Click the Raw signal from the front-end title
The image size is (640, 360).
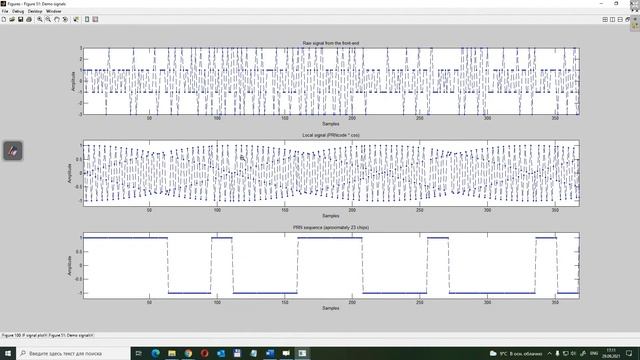coord(331,43)
